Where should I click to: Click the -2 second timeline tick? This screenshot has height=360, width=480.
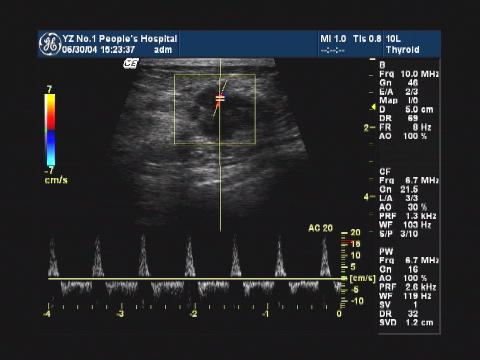click(193, 314)
